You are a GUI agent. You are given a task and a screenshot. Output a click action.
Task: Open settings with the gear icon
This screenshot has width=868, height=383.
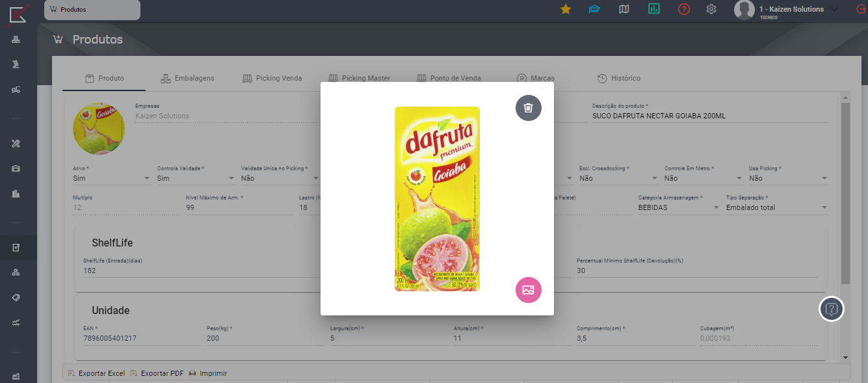click(x=711, y=9)
